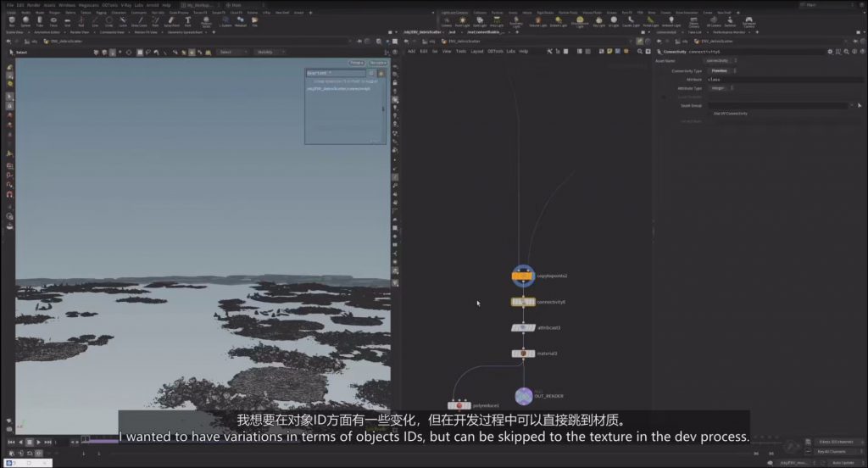Screen dimensions: 868x468
Task: Select the File shelf tool
Action: click(x=254, y=21)
